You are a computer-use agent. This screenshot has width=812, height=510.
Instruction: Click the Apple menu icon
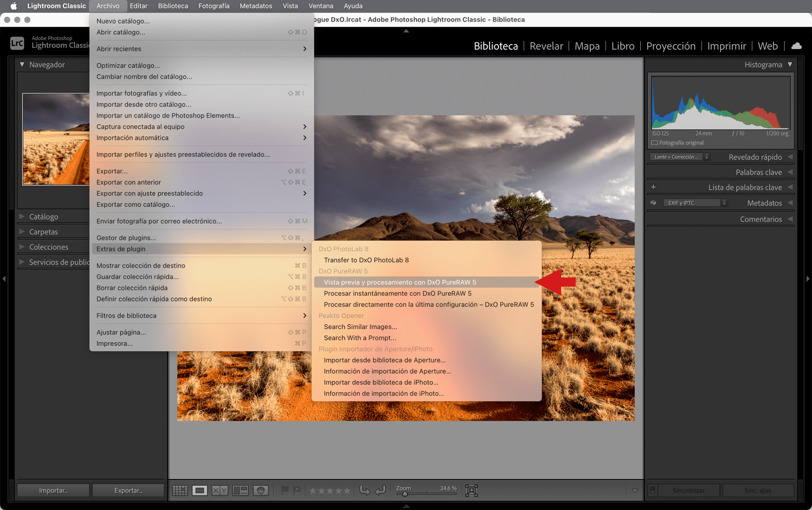pos(14,6)
